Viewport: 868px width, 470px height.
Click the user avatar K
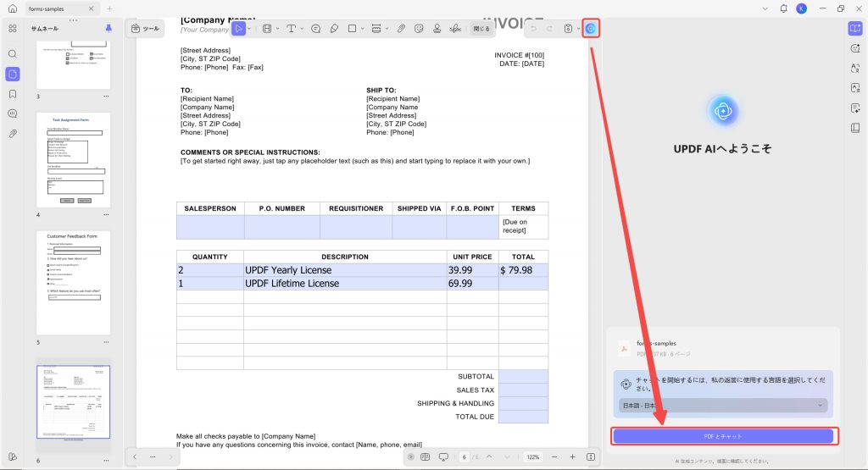click(801, 8)
